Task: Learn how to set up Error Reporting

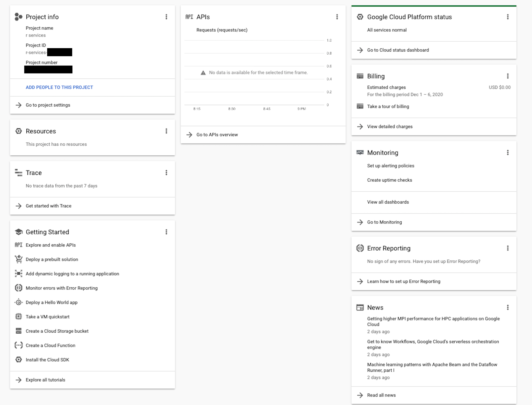Action: (x=404, y=281)
